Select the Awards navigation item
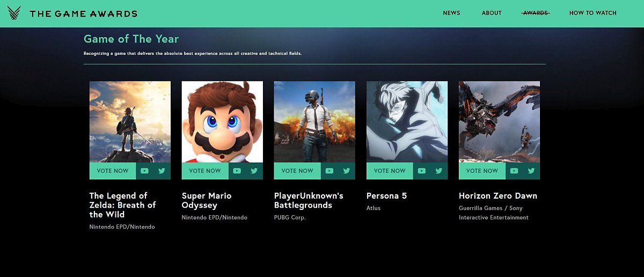Viewport: 644px width, 277px height. point(536,13)
